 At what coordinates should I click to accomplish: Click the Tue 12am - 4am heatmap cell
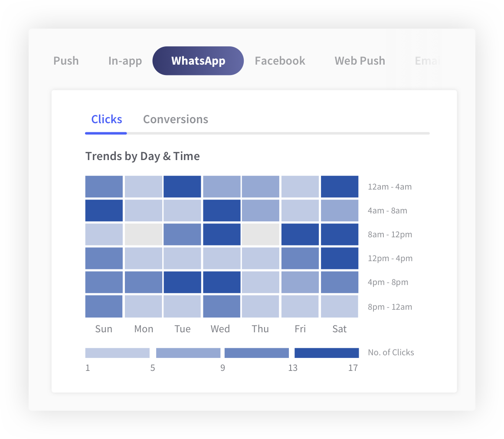[182, 187]
